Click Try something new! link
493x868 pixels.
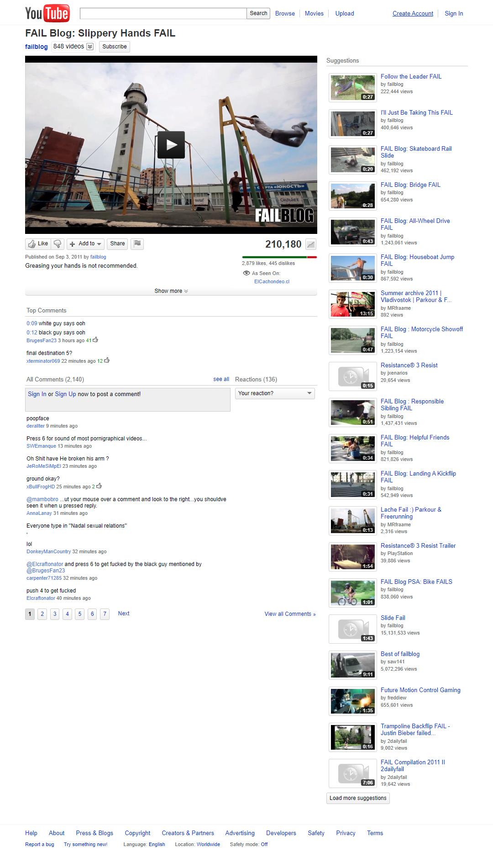tap(86, 844)
